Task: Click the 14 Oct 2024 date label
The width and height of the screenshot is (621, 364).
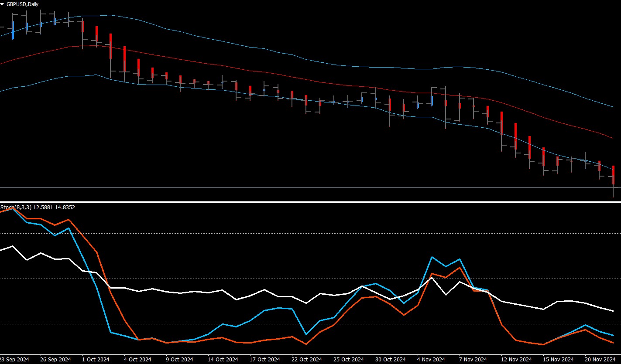Action: point(223,360)
